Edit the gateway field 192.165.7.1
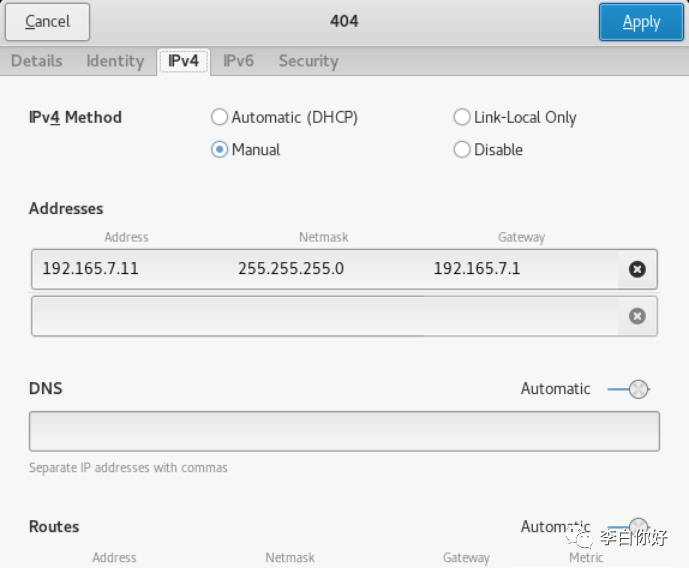This screenshot has height=568, width=689. [x=521, y=269]
